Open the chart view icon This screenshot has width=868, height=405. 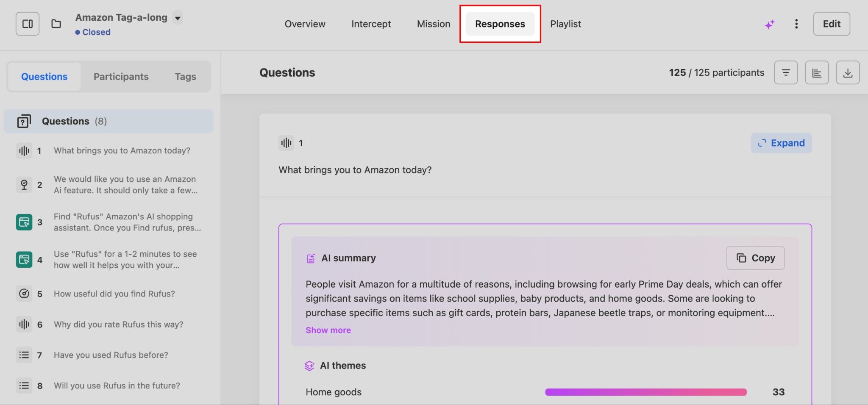pyautogui.click(x=816, y=73)
